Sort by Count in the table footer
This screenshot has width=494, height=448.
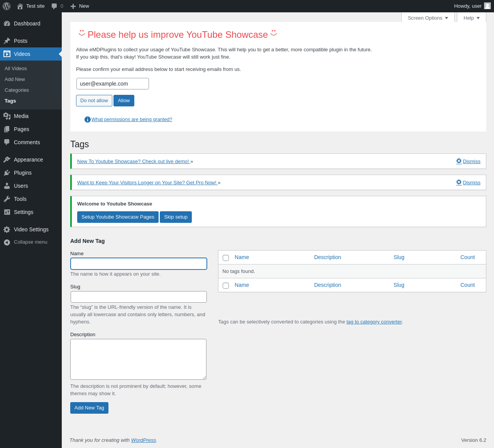(467, 285)
